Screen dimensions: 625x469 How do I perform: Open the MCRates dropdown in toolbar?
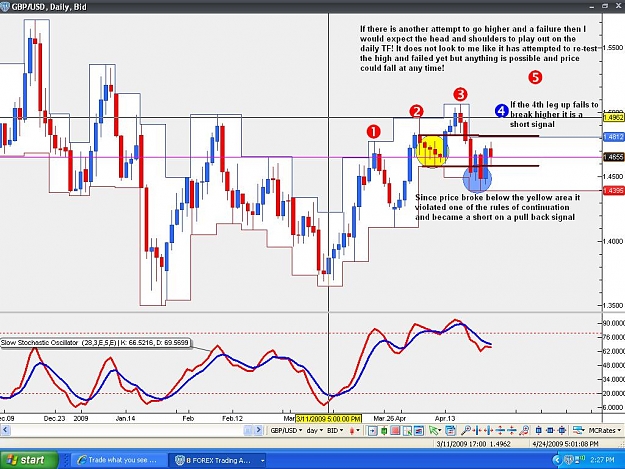[604, 430]
